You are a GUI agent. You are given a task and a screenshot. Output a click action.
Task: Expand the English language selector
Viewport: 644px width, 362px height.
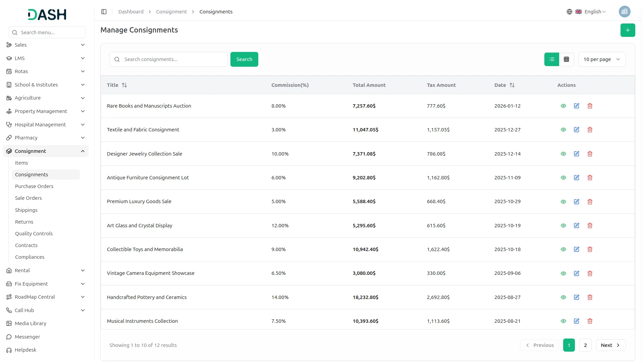click(x=592, y=11)
